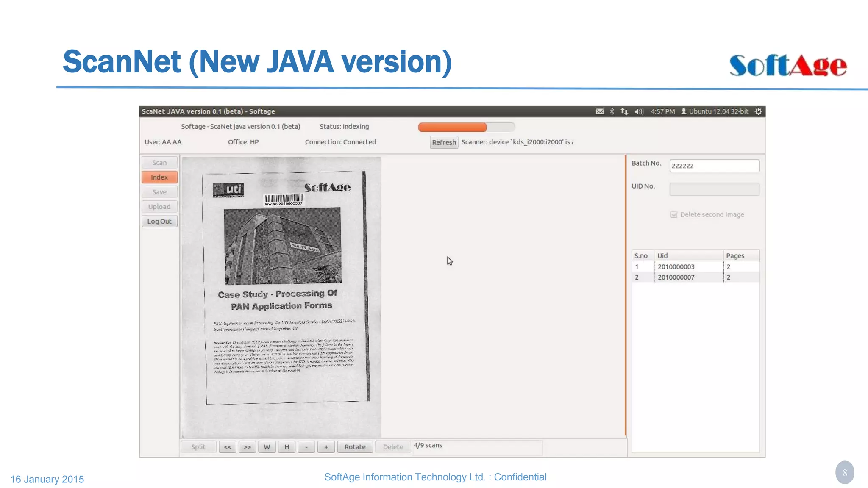This screenshot has height=488, width=868.
Task: Open the sound volume indicator
Action: (x=638, y=111)
